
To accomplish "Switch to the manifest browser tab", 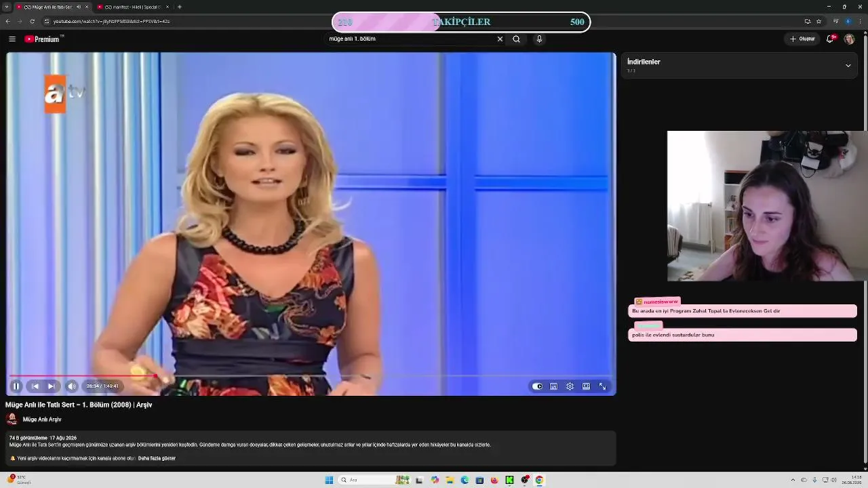I will [x=132, y=7].
